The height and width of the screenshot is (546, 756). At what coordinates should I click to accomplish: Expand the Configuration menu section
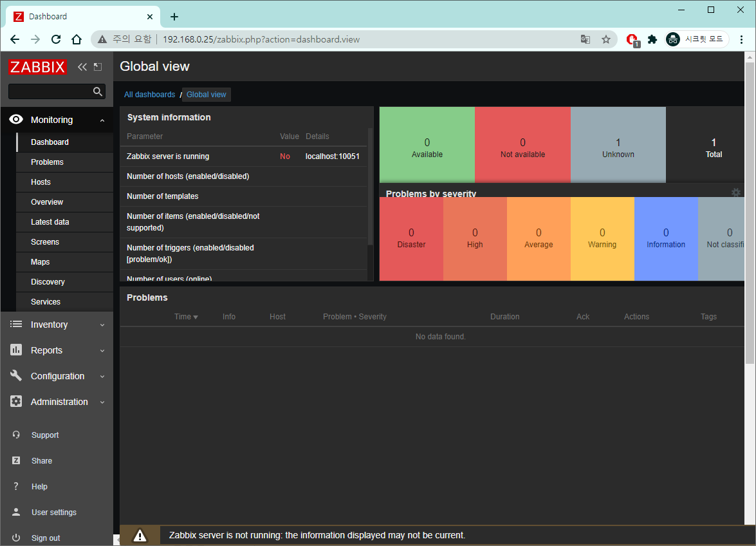point(102,376)
